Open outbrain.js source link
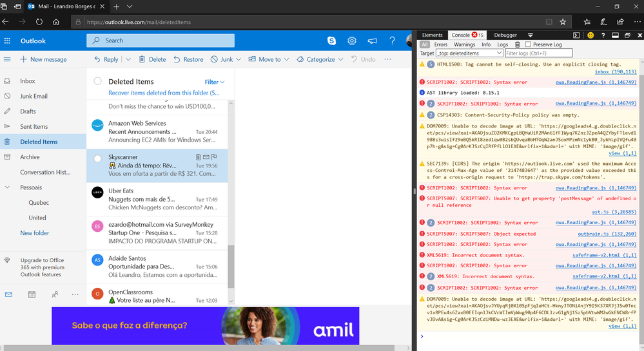Viewport: 644px width, 351px height. click(607, 234)
